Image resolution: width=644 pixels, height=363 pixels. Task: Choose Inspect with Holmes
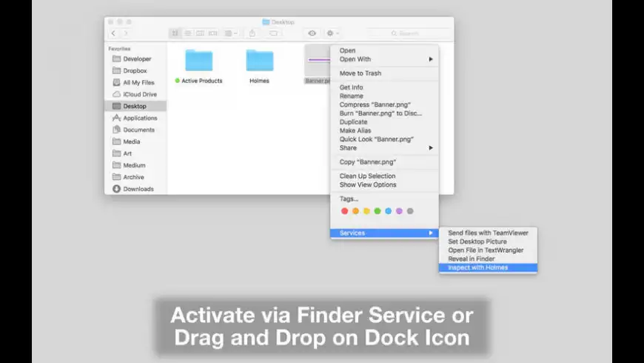[x=488, y=267]
